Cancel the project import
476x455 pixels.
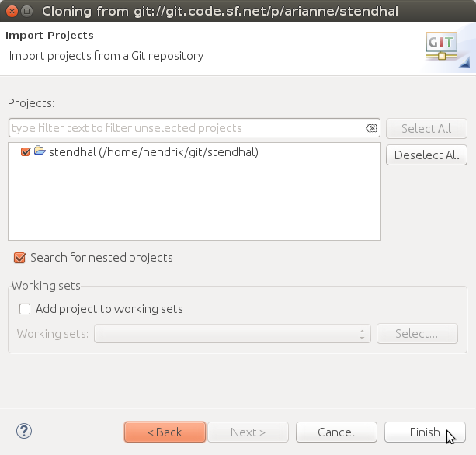pos(336,432)
